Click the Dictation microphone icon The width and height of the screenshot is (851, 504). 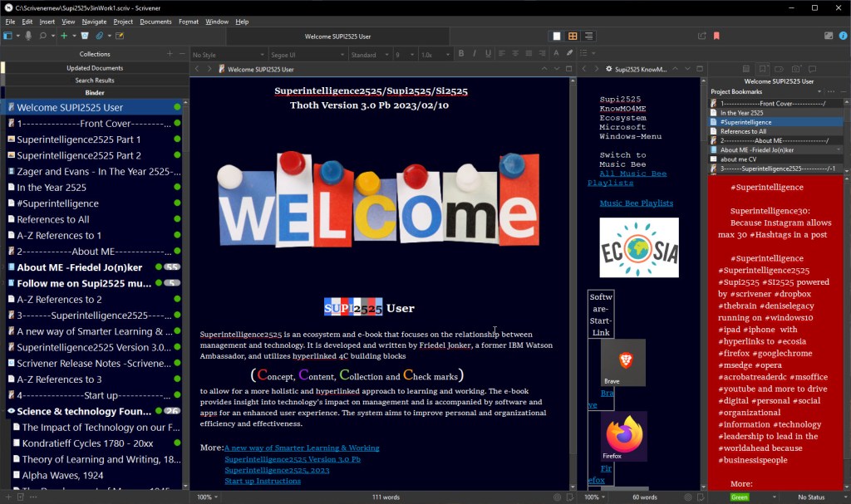[x=29, y=36]
